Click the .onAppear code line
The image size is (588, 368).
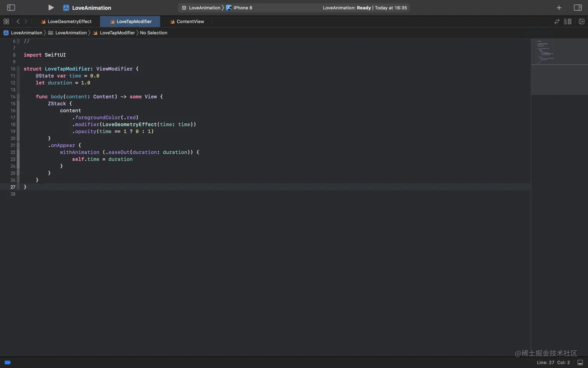[65, 145]
